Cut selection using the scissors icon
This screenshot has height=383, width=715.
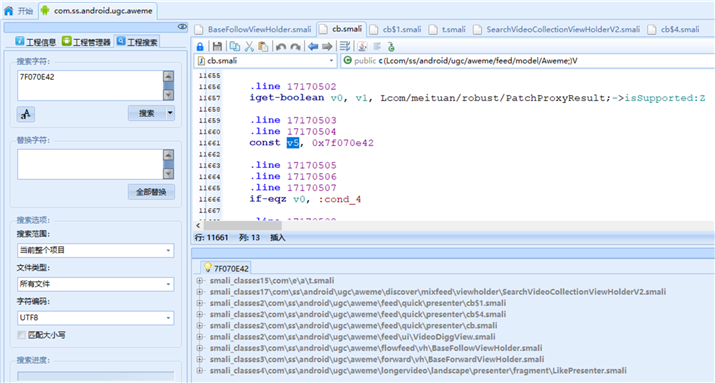pyautogui.click(x=249, y=47)
